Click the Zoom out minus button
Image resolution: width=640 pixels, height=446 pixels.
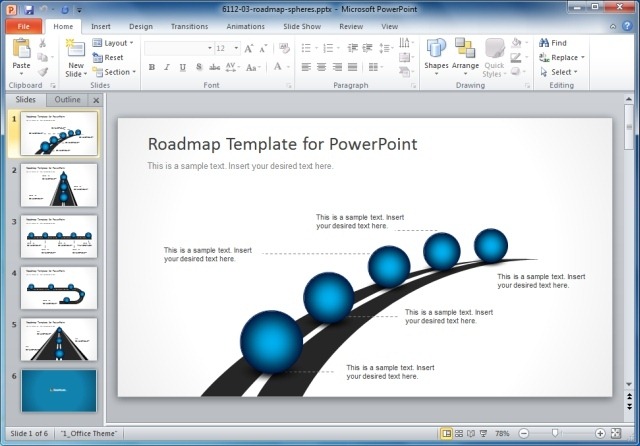524,433
